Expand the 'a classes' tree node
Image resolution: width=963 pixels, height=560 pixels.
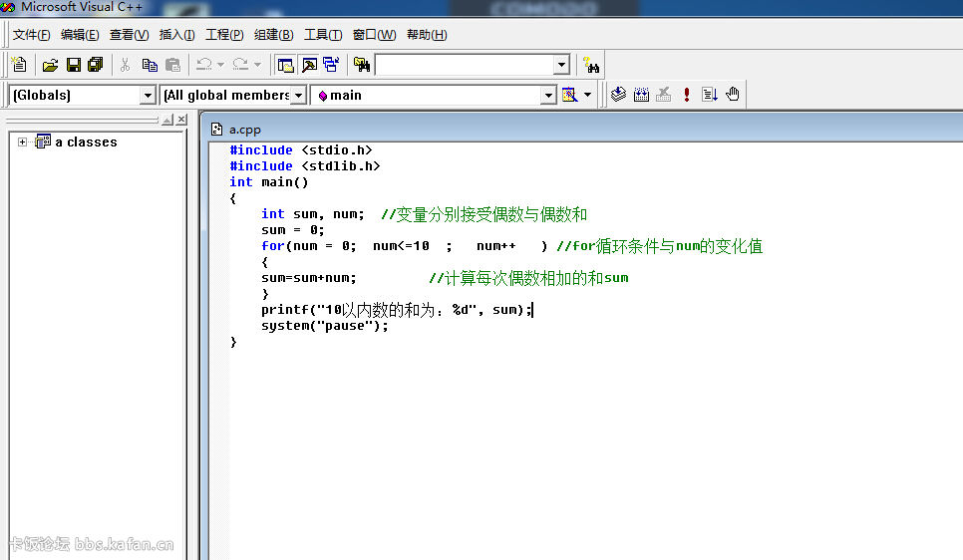[22, 141]
